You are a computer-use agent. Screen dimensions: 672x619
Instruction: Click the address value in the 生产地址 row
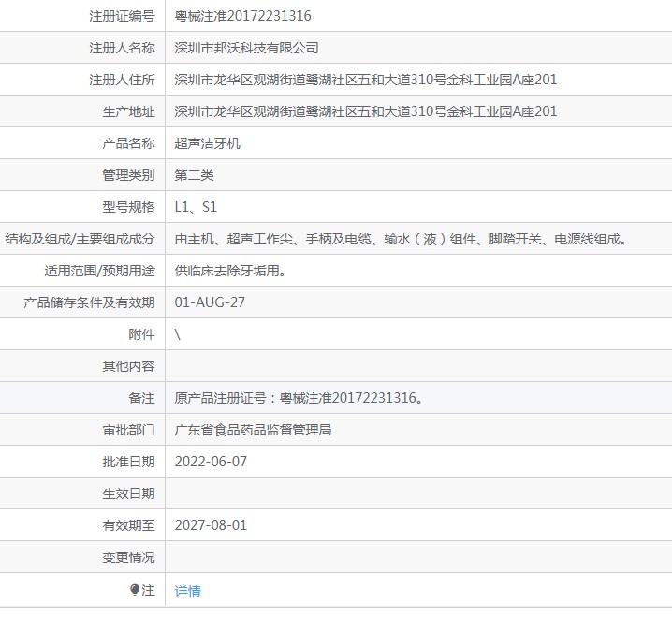(x=366, y=111)
